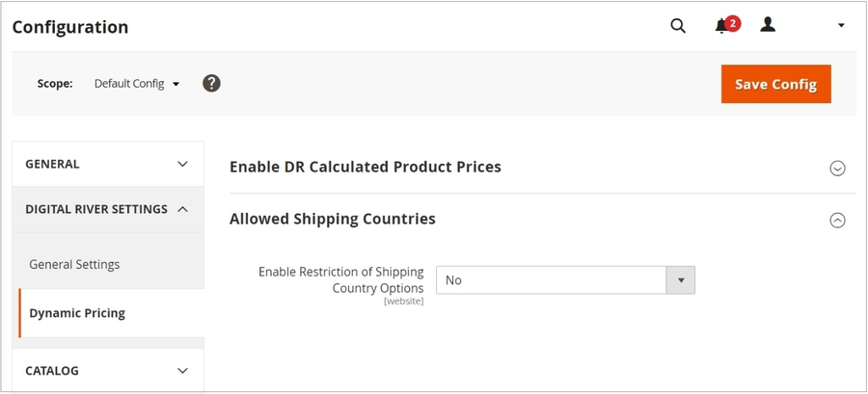Click the Allowed Shipping Countries heading

333,219
